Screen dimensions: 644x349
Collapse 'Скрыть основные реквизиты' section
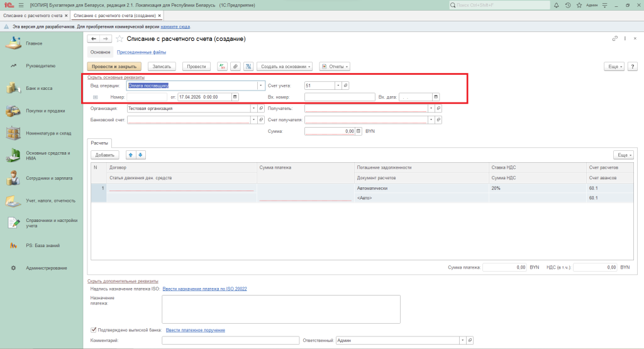(x=111, y=77)
